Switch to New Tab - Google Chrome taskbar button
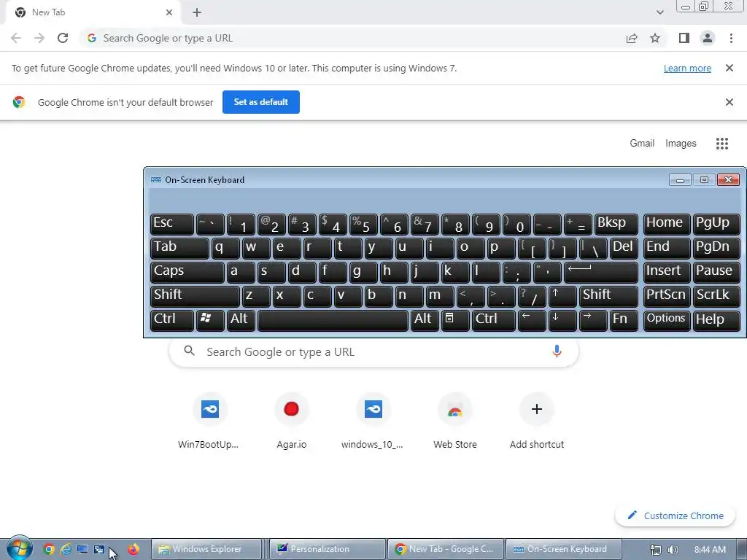This screenshot has width=747, height=560. (445, 549)
